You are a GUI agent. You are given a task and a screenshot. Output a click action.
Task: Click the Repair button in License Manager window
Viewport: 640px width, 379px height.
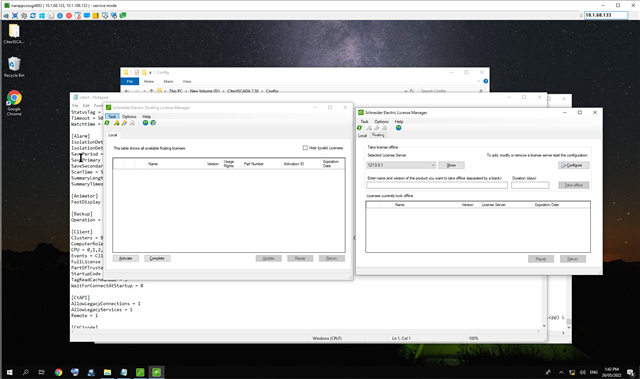tap(541, 259)
